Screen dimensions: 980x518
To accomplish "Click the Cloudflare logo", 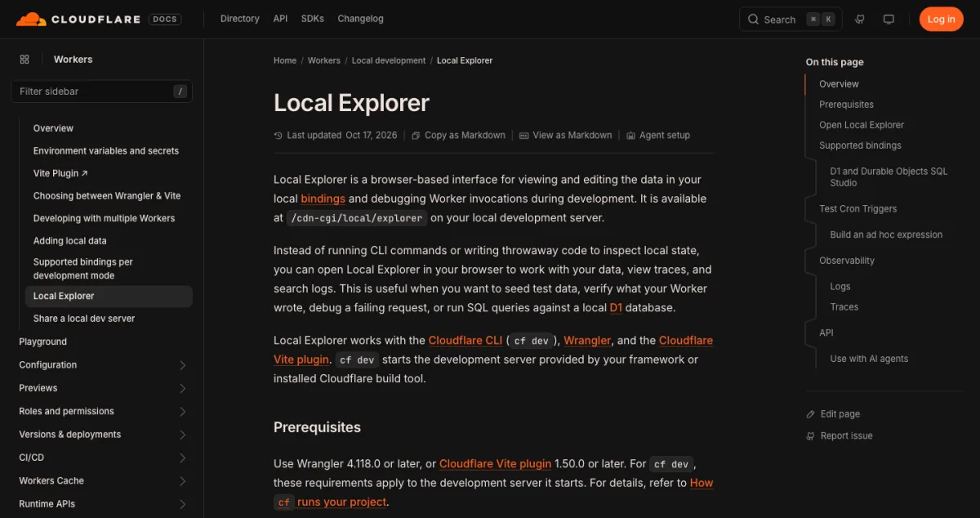I will [79, 19].
